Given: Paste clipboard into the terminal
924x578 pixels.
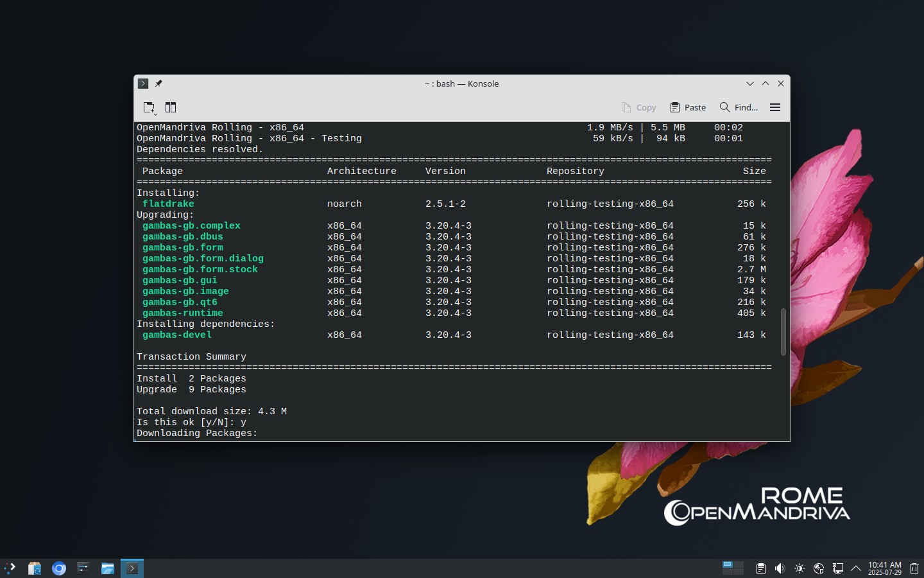Looking at the screenshot, I should coord(688,107).
